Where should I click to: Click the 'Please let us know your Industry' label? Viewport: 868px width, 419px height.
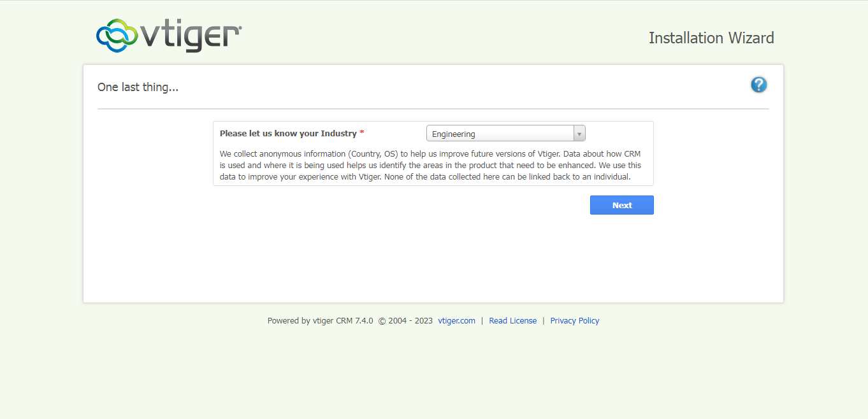coord(288,134)
